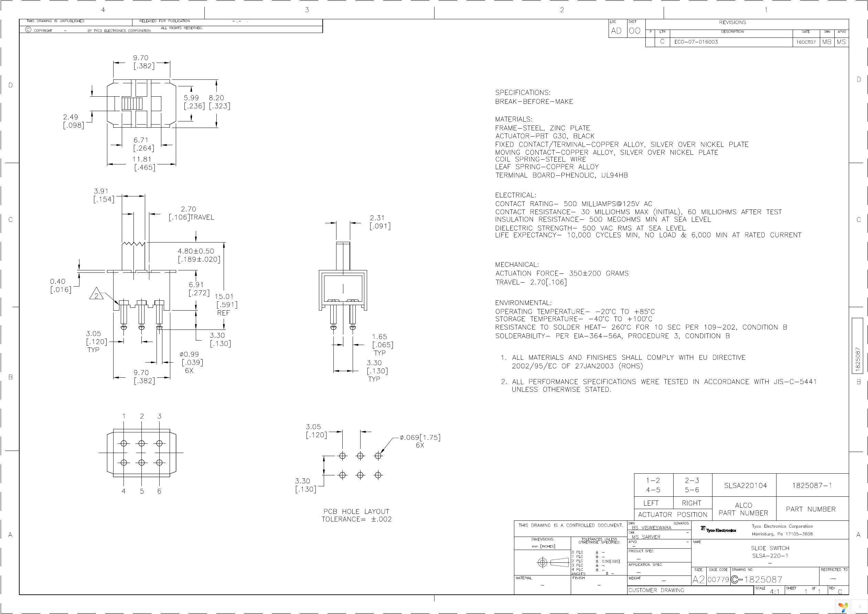Image resolution: width=868 pixels, height=614 pixels.
Task: Select 'SLIDE SWITCH' drawing name
Action: pos(770,548)
